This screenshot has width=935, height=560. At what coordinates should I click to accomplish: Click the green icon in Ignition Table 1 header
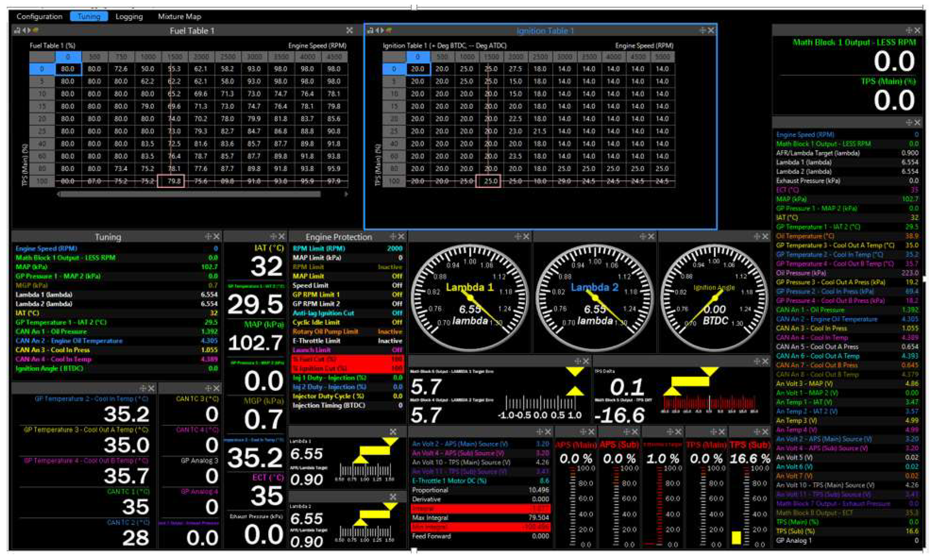tap(389, 31)
